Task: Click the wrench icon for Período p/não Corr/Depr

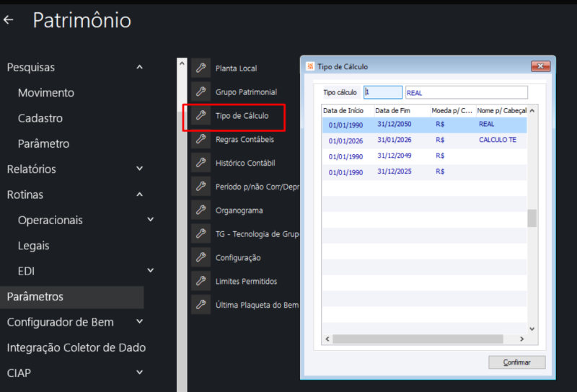Action: (x=201, y=187)
